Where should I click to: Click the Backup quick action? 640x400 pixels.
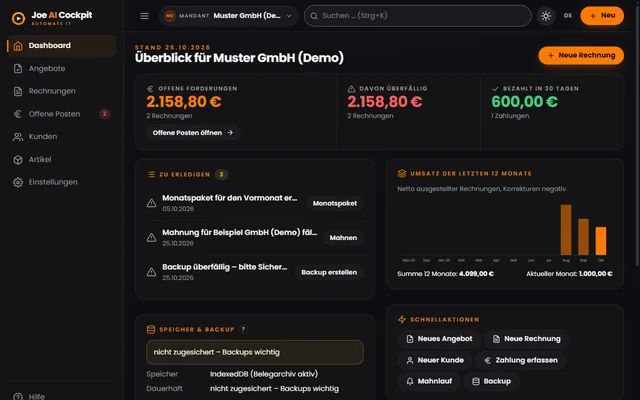(x=491, y=381)
